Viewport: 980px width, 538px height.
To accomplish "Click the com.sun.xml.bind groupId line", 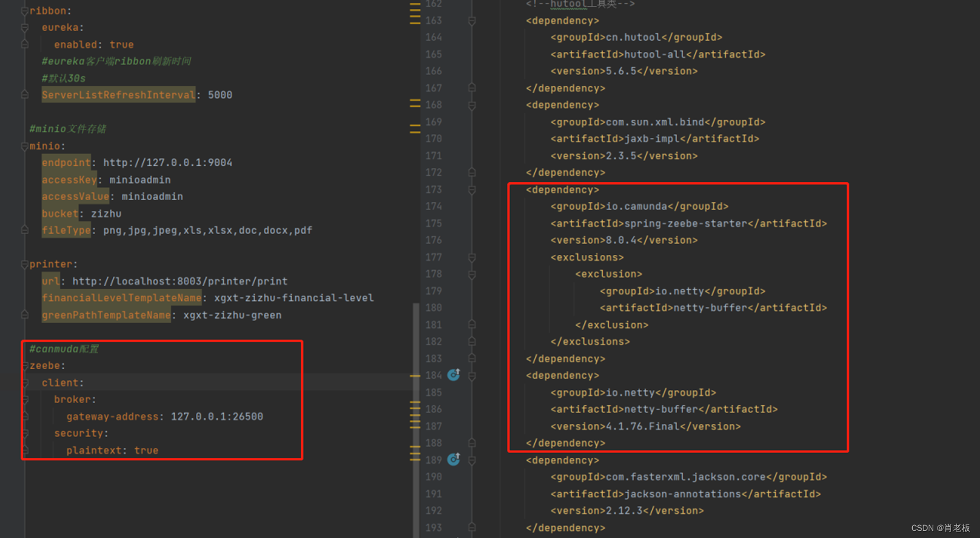I will tap(658, 122).
